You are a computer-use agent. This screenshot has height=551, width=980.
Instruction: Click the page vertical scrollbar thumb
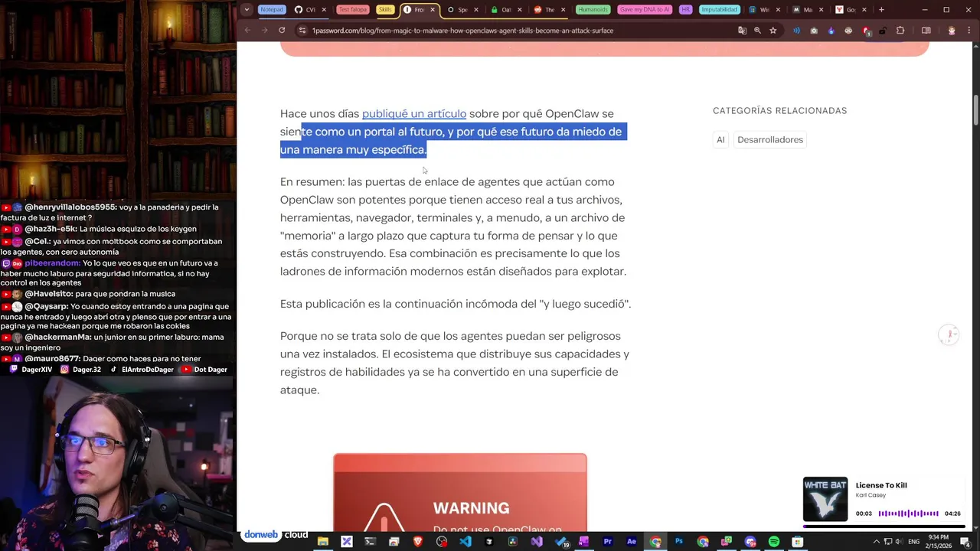pos(975,111)
